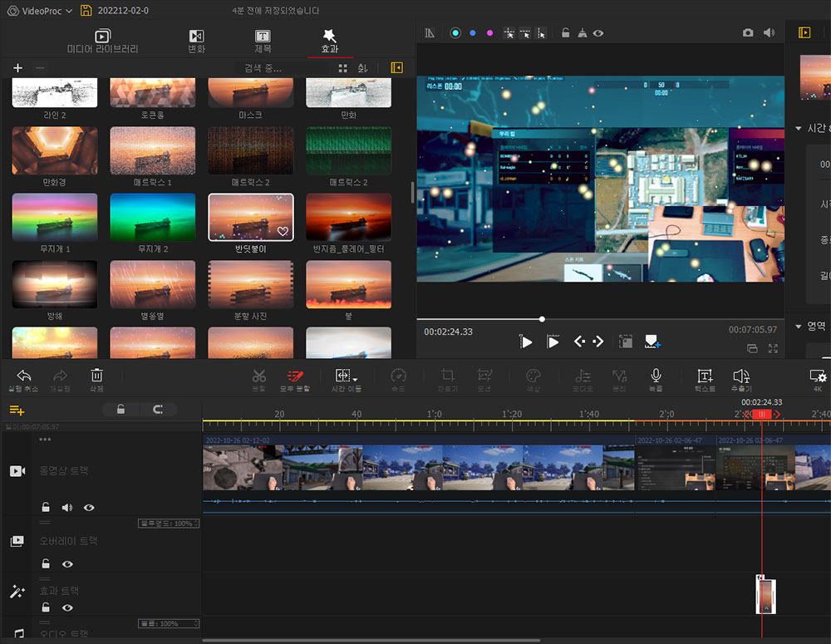Select the 무지개 2 effect thumbnail

tap(153, 217)
